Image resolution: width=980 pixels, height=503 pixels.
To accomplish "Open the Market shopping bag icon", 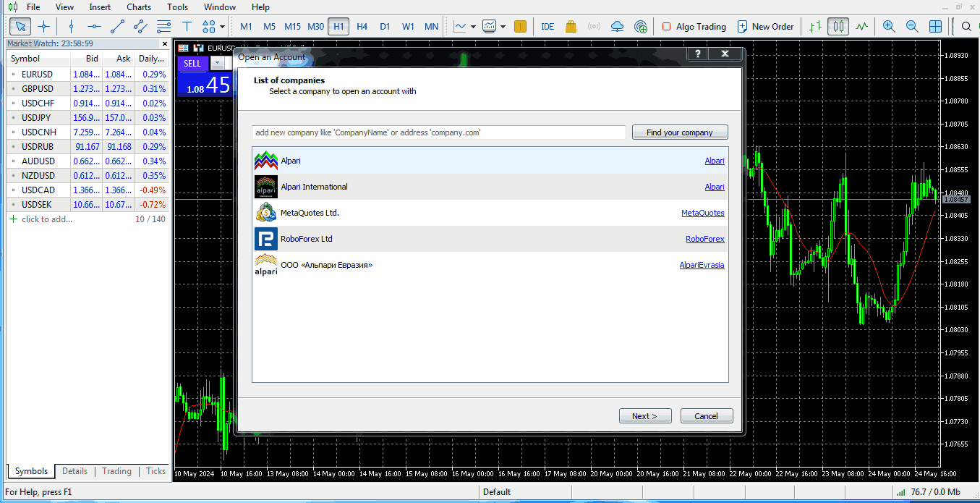I will [x=571, y=27].
